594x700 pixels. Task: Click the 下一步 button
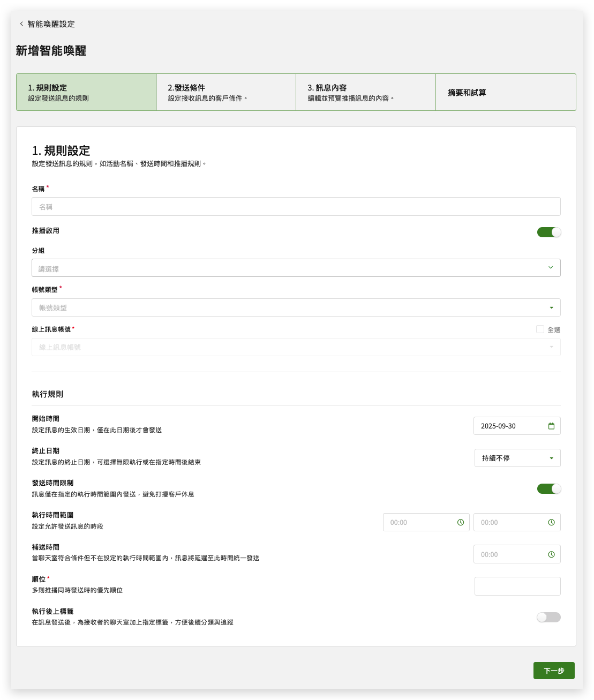pos(553,671)
